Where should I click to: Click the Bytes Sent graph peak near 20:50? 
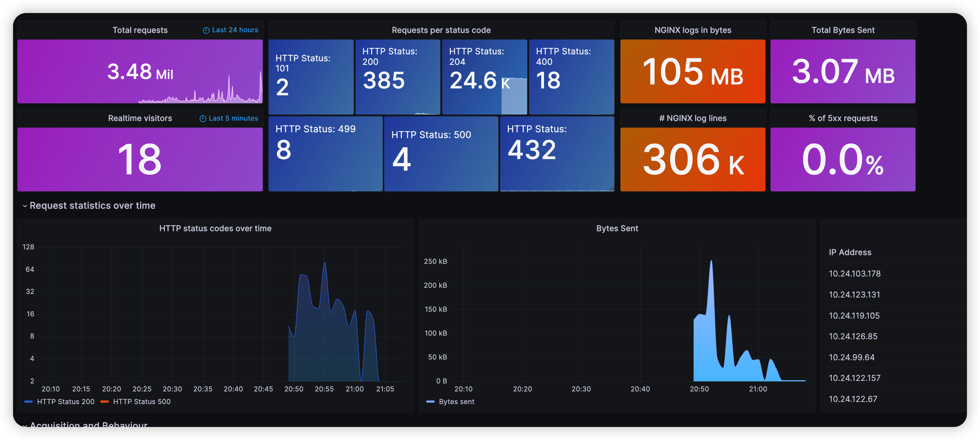tap(711, 262)
